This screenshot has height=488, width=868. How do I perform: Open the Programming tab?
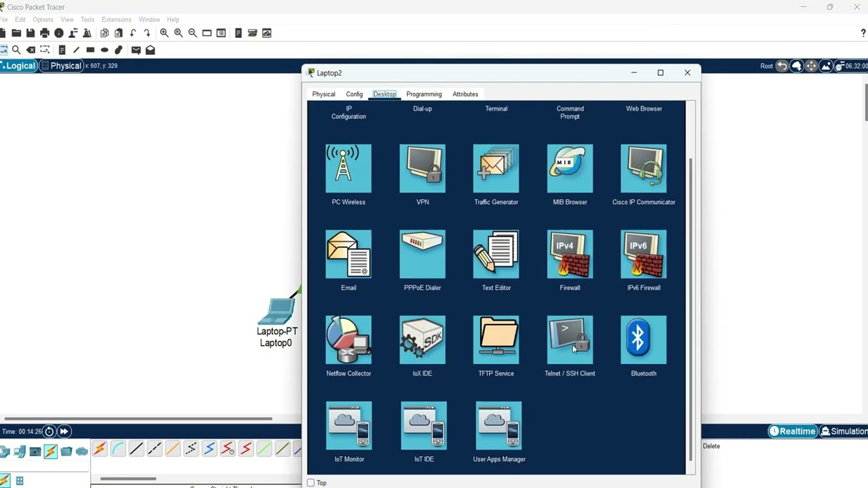tap(424, 94)
